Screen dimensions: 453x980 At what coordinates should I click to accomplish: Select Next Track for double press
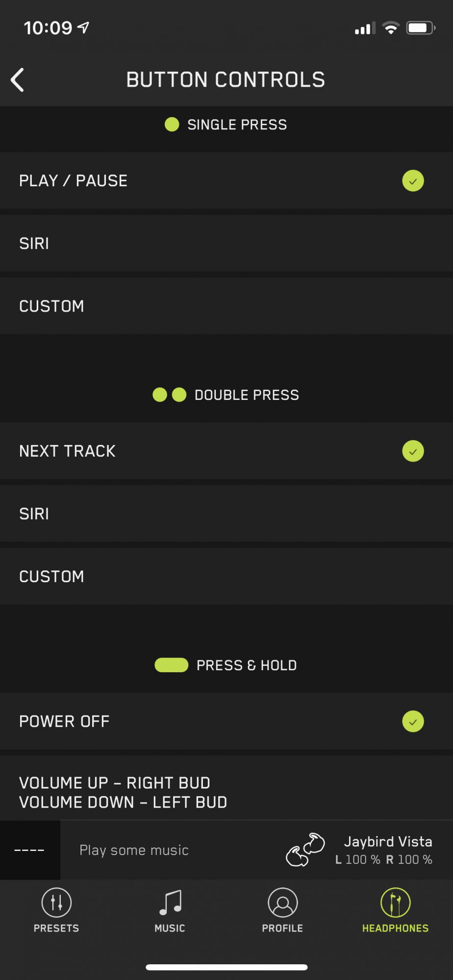point(226,451)
